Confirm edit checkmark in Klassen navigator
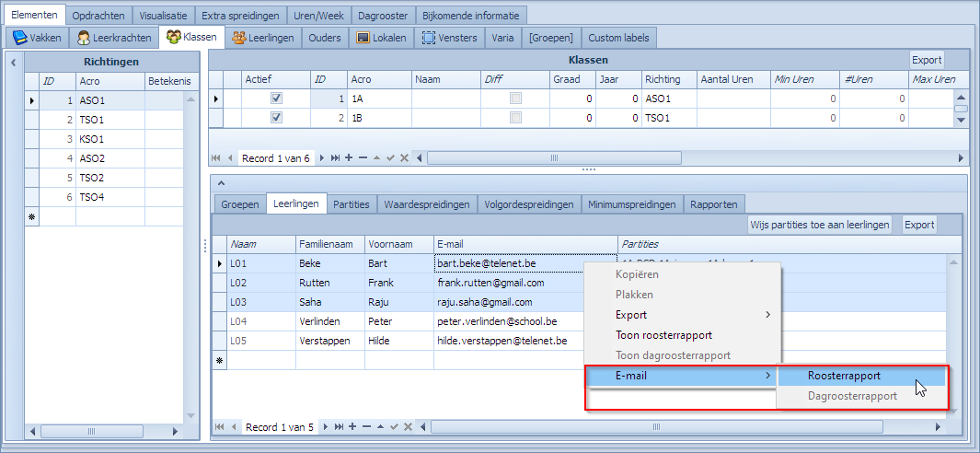The height and width of the screenshot is (453, 980). pos(391,158)
